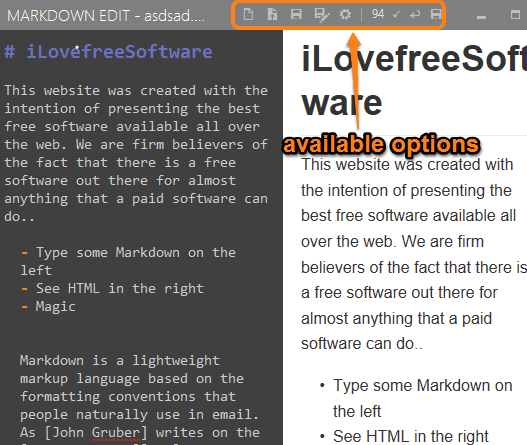Click preview line 'software can do..'
Image resolution: width=527 pixels, height=445 pixels.
click(x=362, y=344)
